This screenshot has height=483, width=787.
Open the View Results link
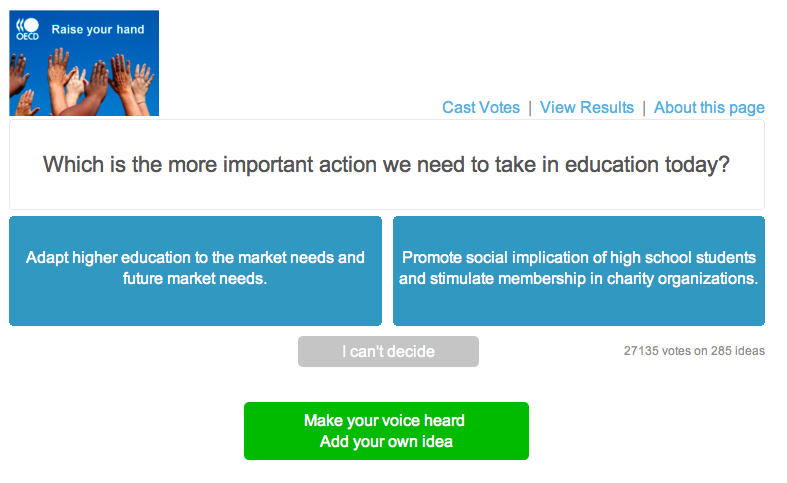click(587, 108)
